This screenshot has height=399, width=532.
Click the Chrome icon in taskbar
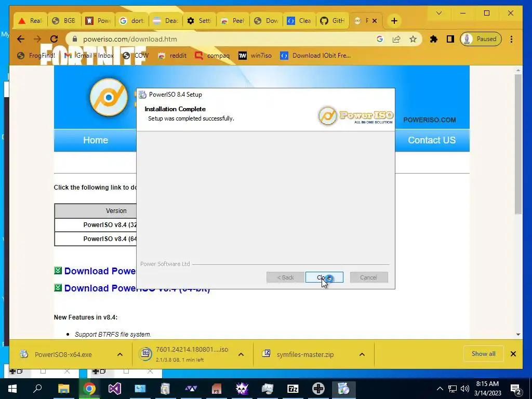click(x=89, y=389)
